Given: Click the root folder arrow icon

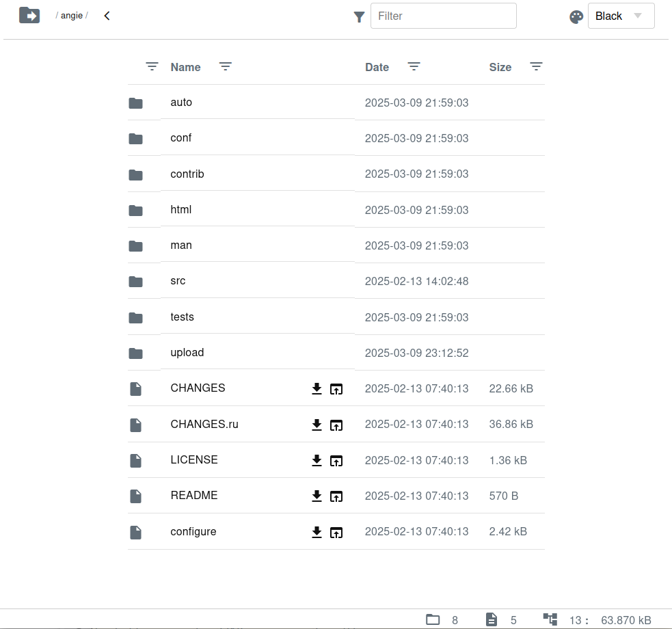Looking at the screenshot, I should tap(29, 15).
